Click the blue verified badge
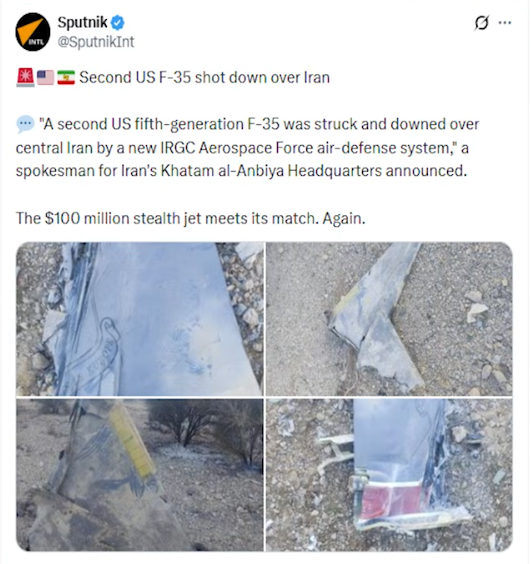Screen dimensions: 531x564 (x=117, y=23)
